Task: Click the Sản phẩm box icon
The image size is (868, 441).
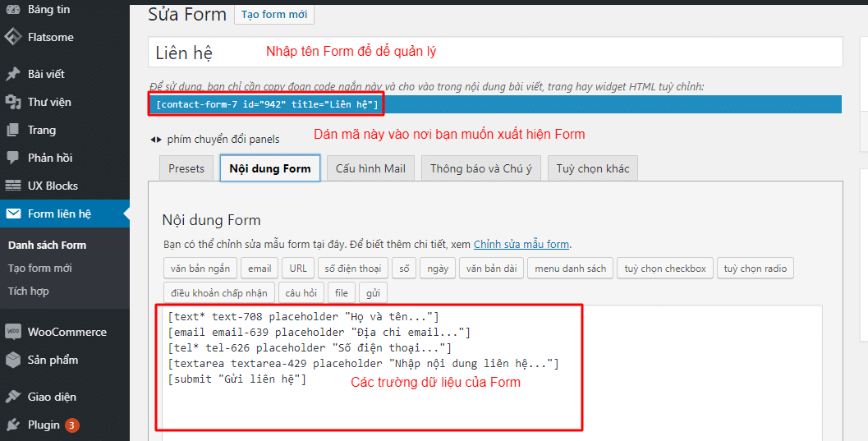Action: 13,360
